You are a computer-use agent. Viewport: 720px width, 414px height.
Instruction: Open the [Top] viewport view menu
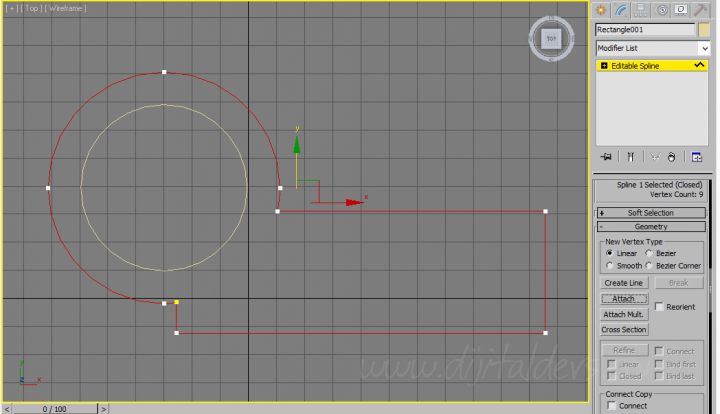pos(32,8)
